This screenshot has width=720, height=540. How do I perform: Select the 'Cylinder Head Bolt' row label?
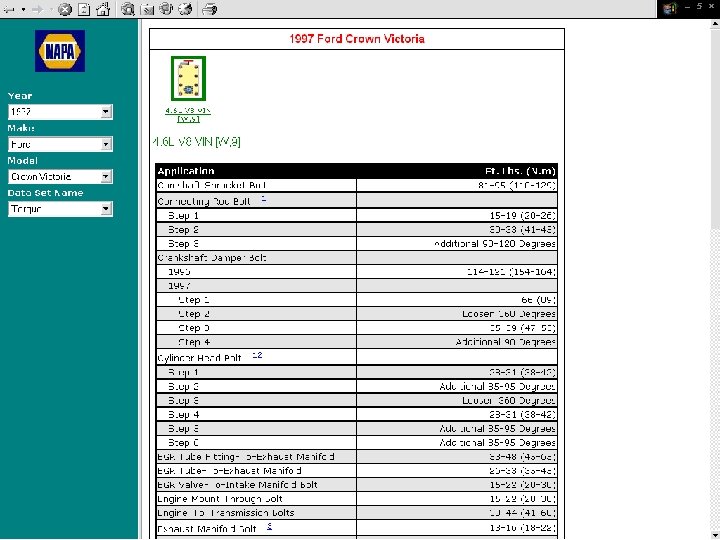pos(199,358)
